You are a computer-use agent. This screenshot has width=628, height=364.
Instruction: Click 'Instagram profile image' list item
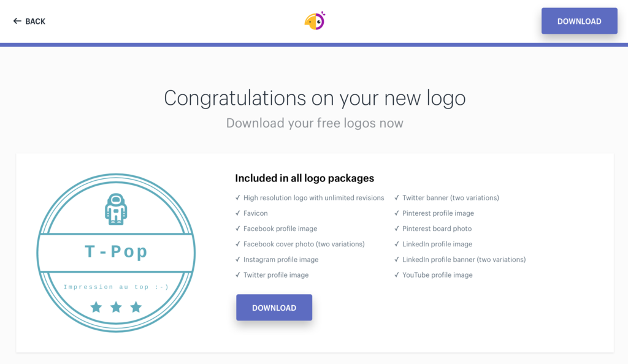[281, 260]
